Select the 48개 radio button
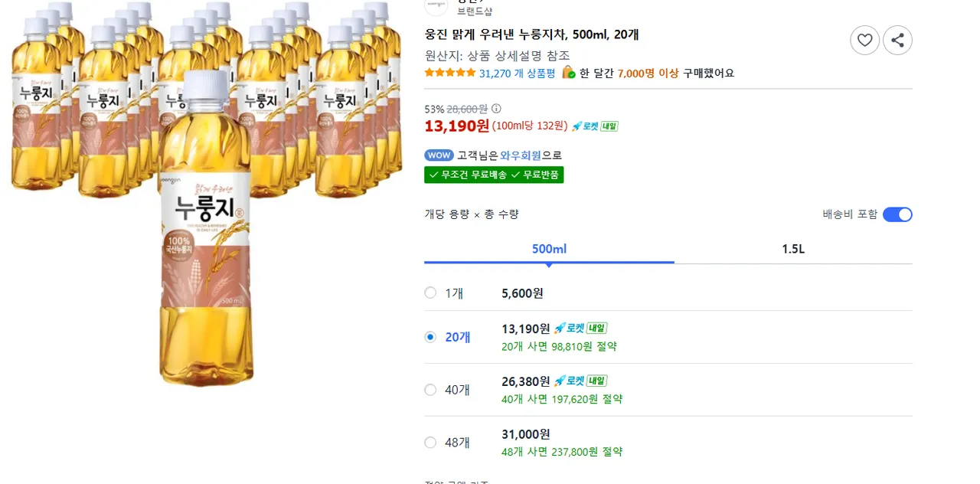The height and width of the screenshot is (484, 980). 430,442
